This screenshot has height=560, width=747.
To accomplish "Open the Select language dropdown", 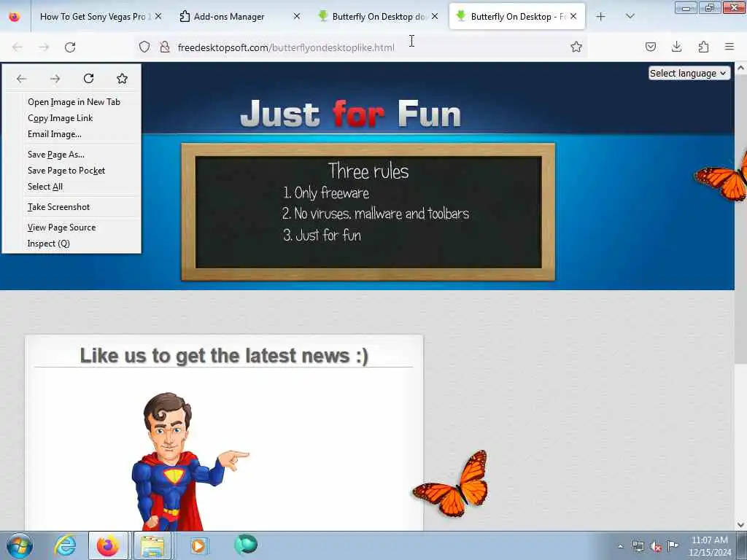I will point(689,74).
